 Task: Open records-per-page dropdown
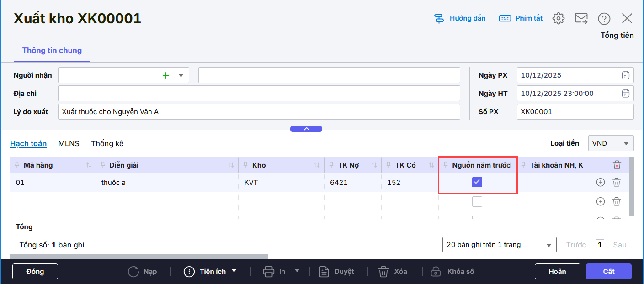(x=549, y=245)
